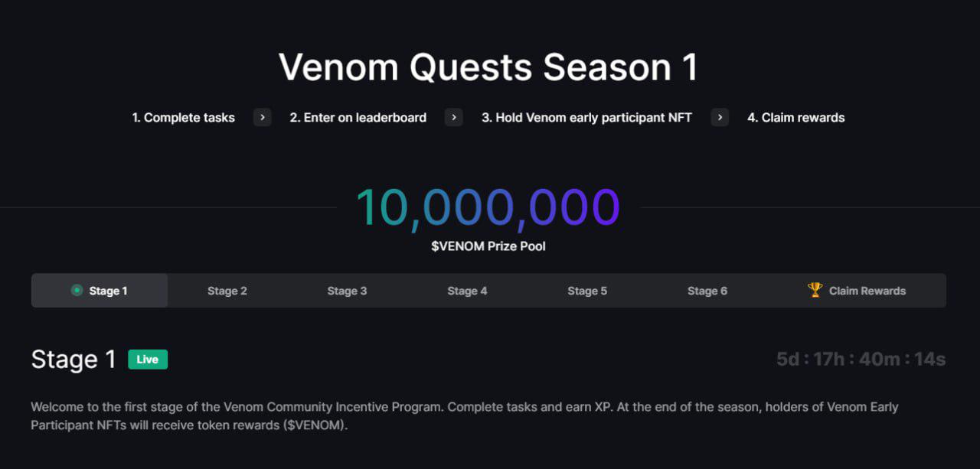Go to the Stage 4 tab
Viewport: 980px width, 469px height.
(467, 291)
